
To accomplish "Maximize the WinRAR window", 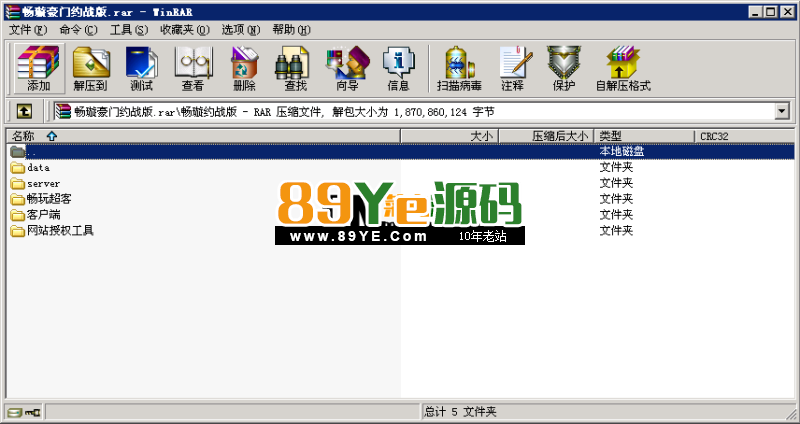I will click(771, 12).
